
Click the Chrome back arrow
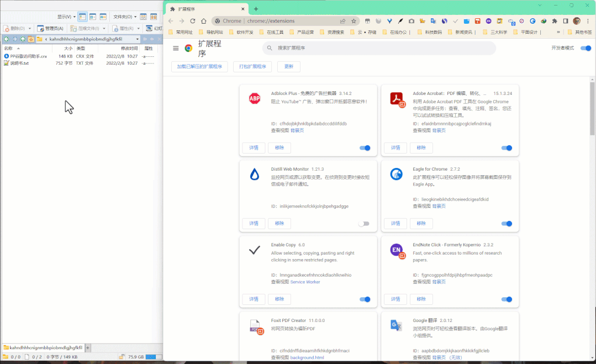click(x=171, y=21)
